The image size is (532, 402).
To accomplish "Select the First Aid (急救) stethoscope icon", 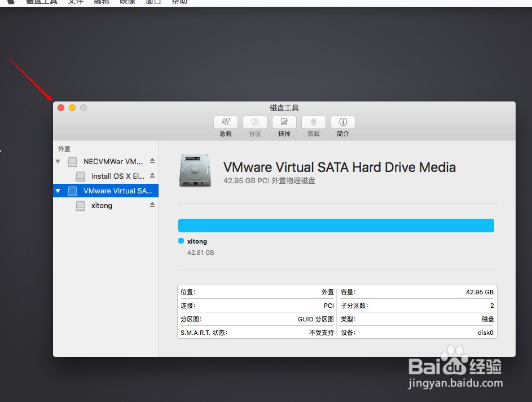I will click(x=225, y=122).
